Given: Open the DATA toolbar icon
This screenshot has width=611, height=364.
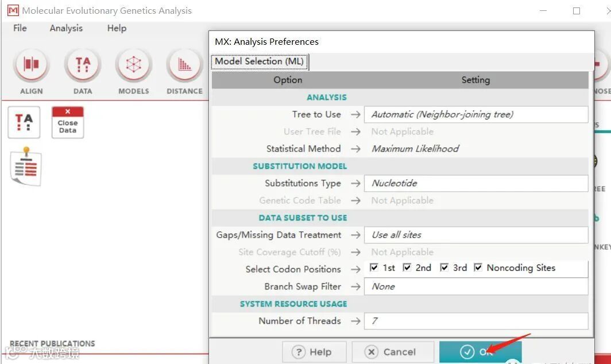Looking at the screenshot, I should tap(83, 65).
